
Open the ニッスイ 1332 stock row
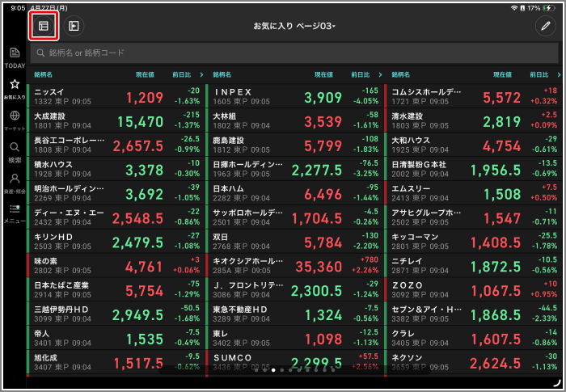click(115, 97)
